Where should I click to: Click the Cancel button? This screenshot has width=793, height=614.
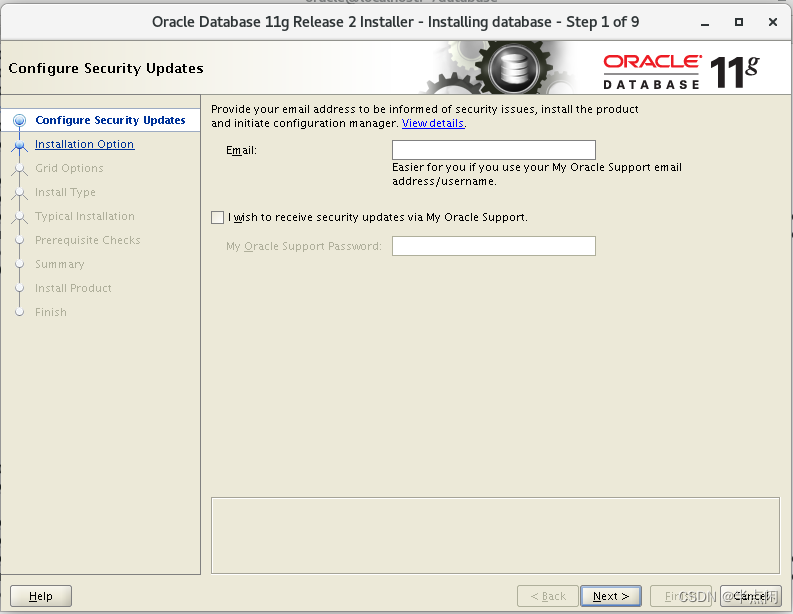pyautogui.click(x=751, y=596)
